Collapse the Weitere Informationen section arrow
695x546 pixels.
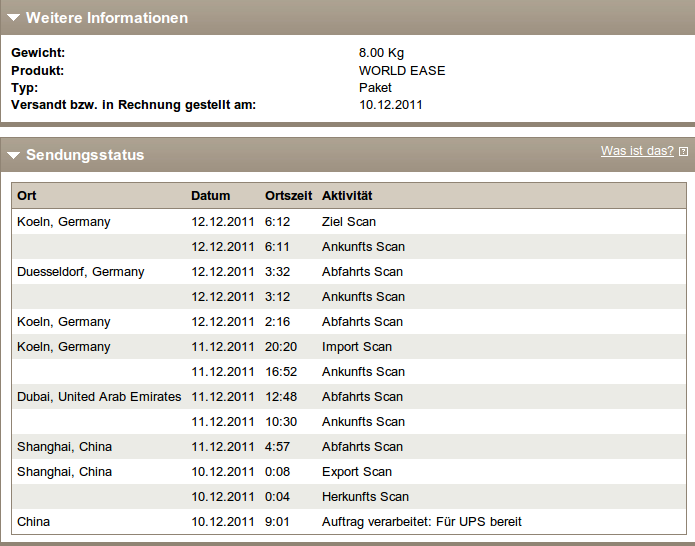(14, 19)
